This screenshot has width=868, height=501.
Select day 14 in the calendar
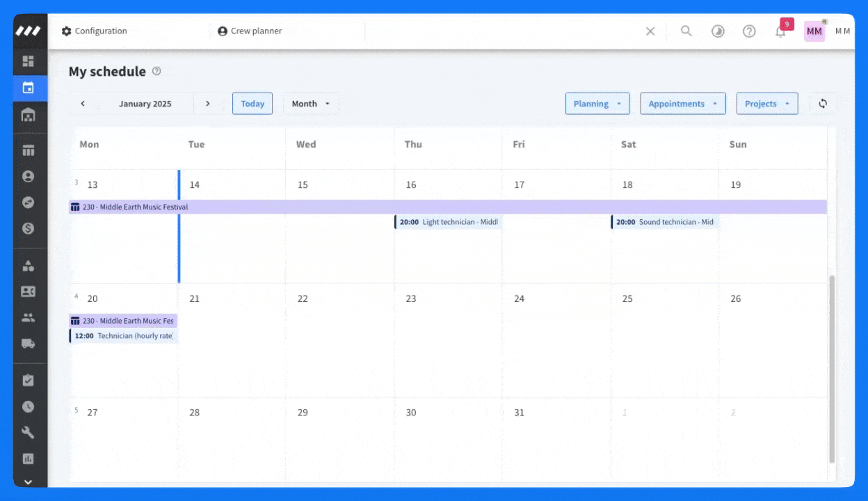[195, 185]
